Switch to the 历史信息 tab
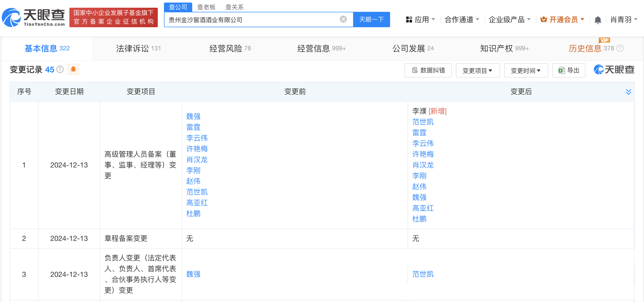This screenshot has width=644, height=302. point(591,48)
